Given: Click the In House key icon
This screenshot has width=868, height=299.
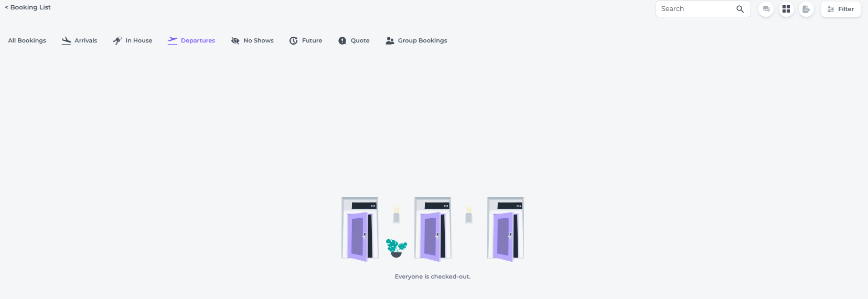Looking at the screenshot, I should [117, 40].
